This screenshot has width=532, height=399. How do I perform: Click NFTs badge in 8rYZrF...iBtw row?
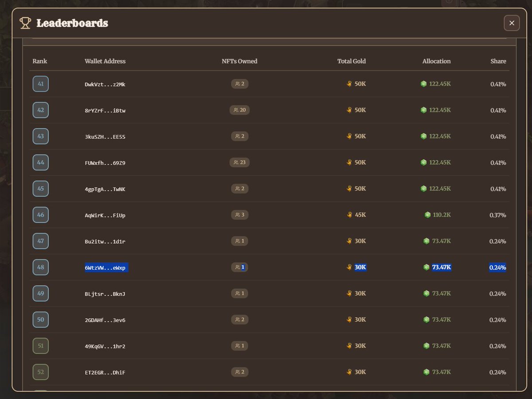click(x=240, y=110)
